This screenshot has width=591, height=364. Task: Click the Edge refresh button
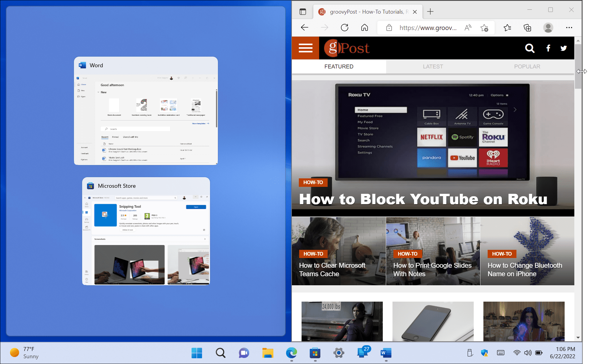point(345,28)
